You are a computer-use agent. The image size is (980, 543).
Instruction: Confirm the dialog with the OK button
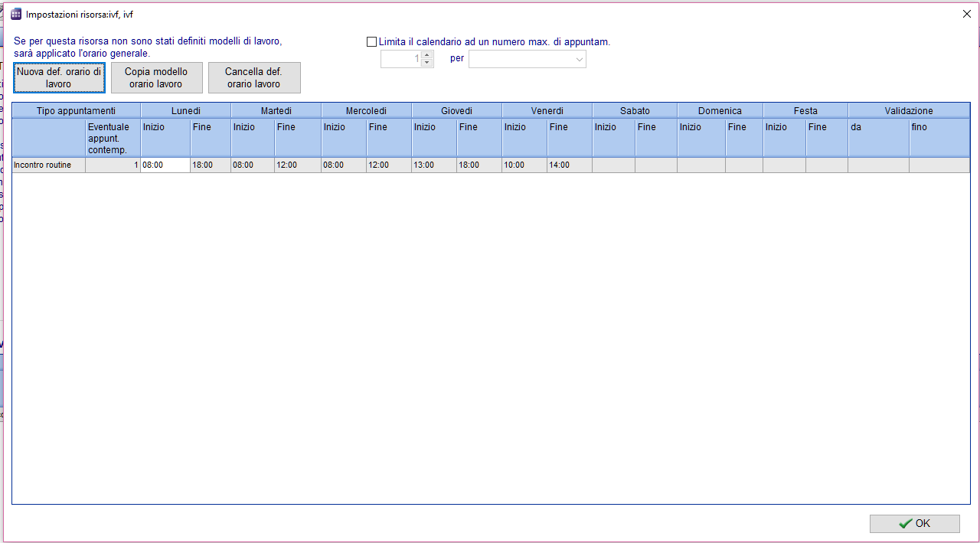point(914,523)
